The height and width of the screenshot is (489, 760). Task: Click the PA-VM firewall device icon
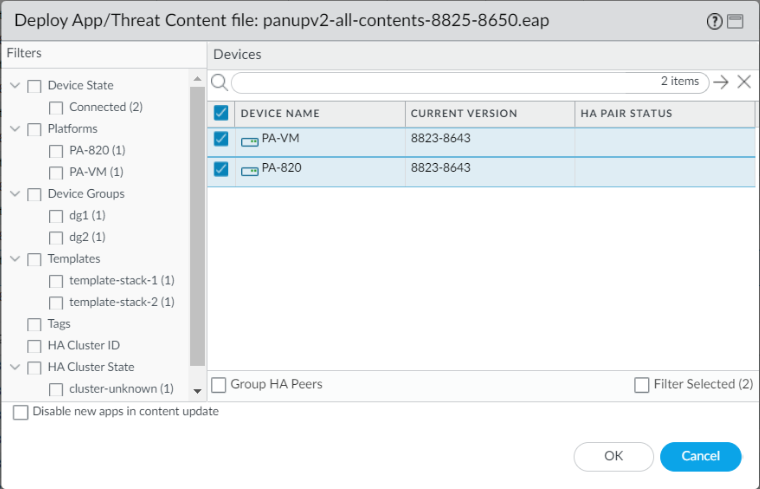(x=250, y=142)
